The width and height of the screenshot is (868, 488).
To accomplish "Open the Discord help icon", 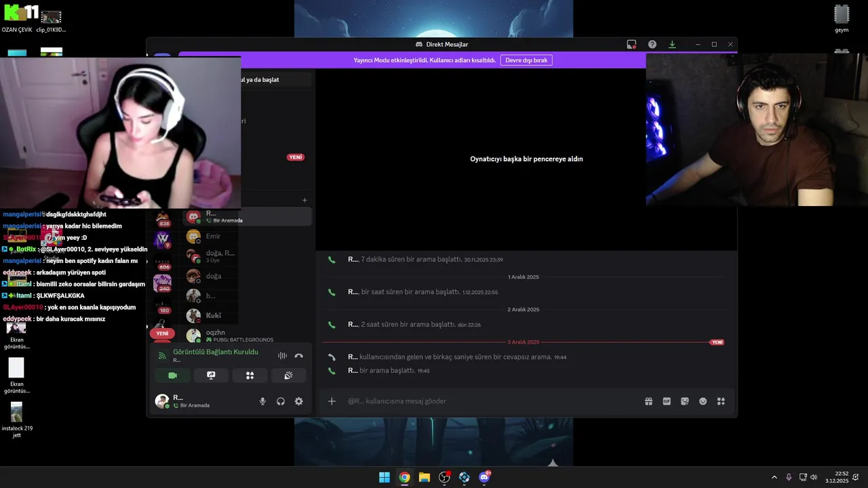I will coord(652,45).
